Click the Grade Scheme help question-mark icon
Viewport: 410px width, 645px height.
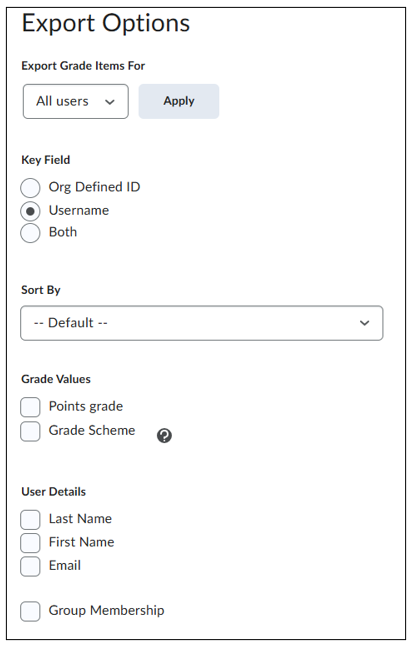tap(164, 436)
